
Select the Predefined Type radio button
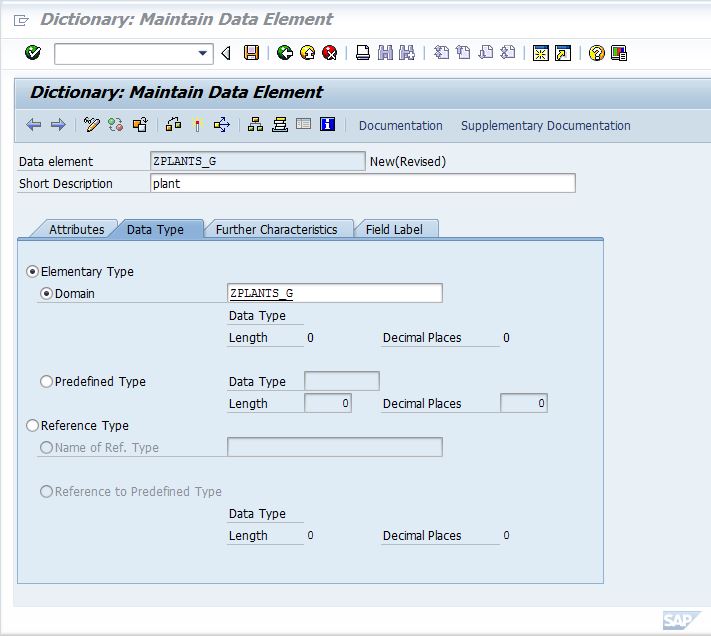(x=46, y=382)
